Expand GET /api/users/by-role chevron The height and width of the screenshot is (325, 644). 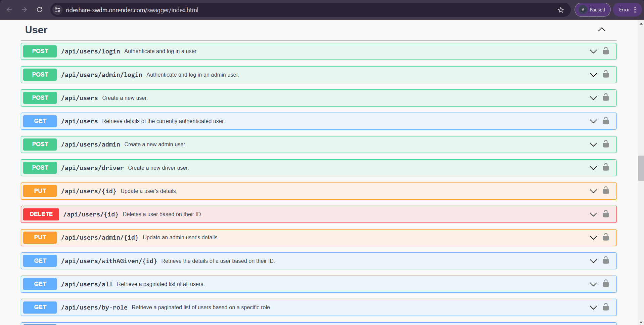593,308
